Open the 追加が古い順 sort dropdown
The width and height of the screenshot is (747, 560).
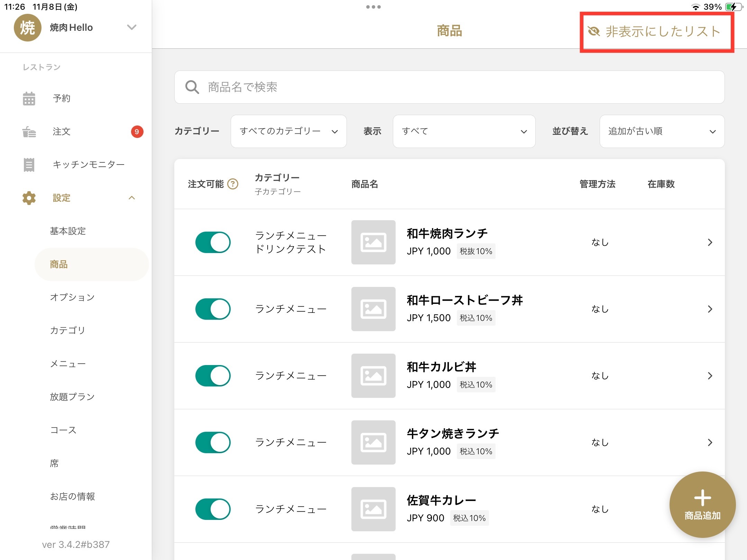point(662,131)
